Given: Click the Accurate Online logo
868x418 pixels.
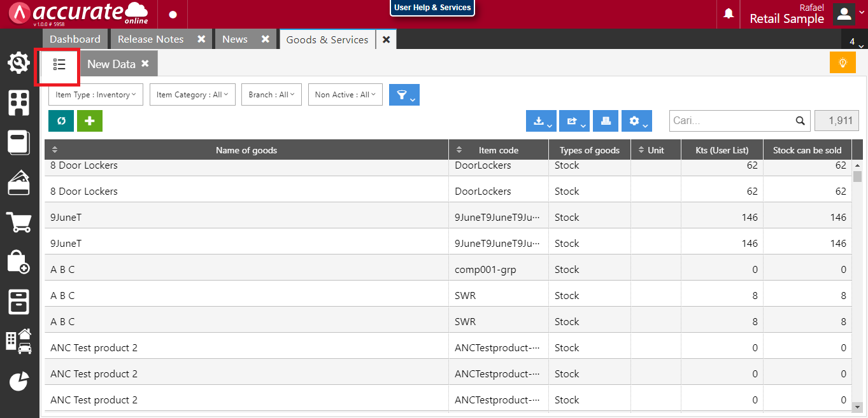Looking at the screenshot, I should [x=79, y=14].
